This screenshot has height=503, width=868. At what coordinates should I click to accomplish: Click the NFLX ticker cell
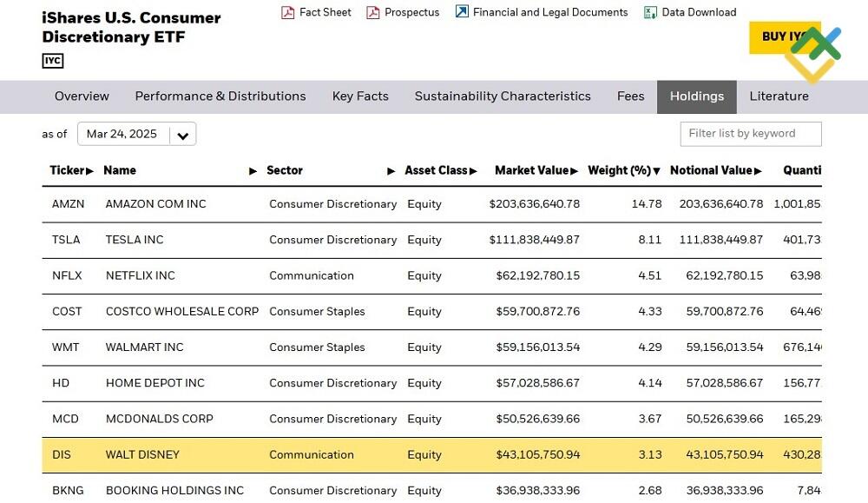click(x=67, y=275)
